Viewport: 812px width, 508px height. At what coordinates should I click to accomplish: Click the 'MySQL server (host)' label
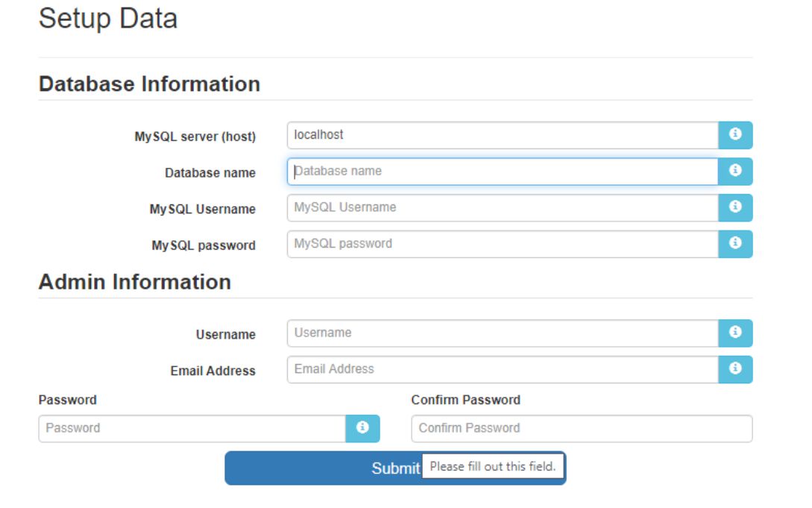pyautogui.click(x=195, y=137)
